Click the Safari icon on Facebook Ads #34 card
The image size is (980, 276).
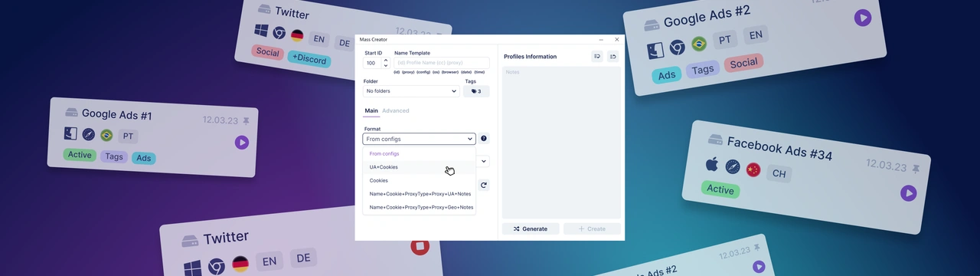pos(733,167)
